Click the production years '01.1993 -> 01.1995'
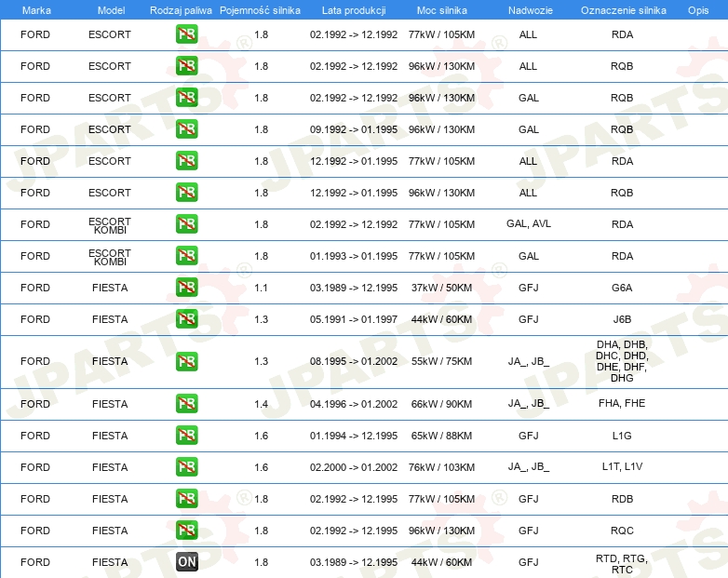 pos(354,256)
